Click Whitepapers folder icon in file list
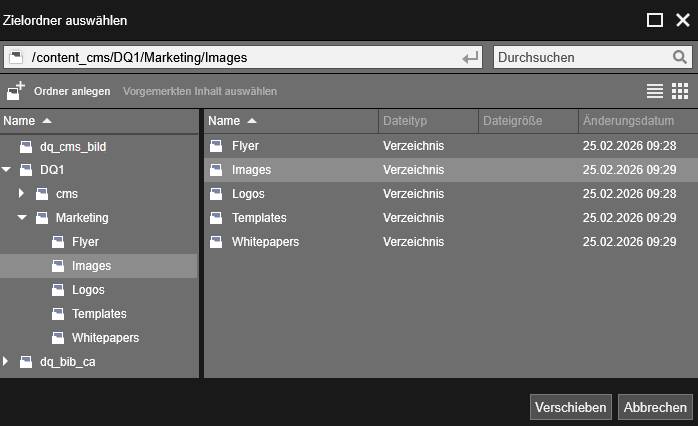This screenshot has width=698, height=426. coord(215,242)
